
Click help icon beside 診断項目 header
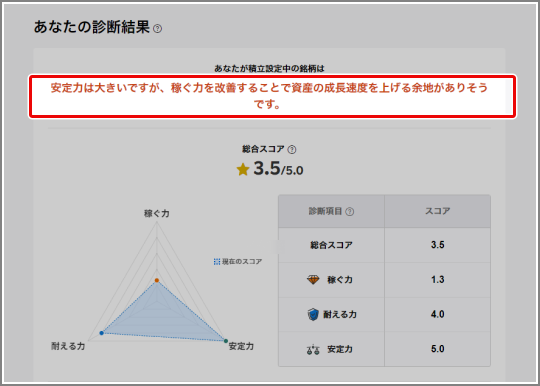(350, 212)
